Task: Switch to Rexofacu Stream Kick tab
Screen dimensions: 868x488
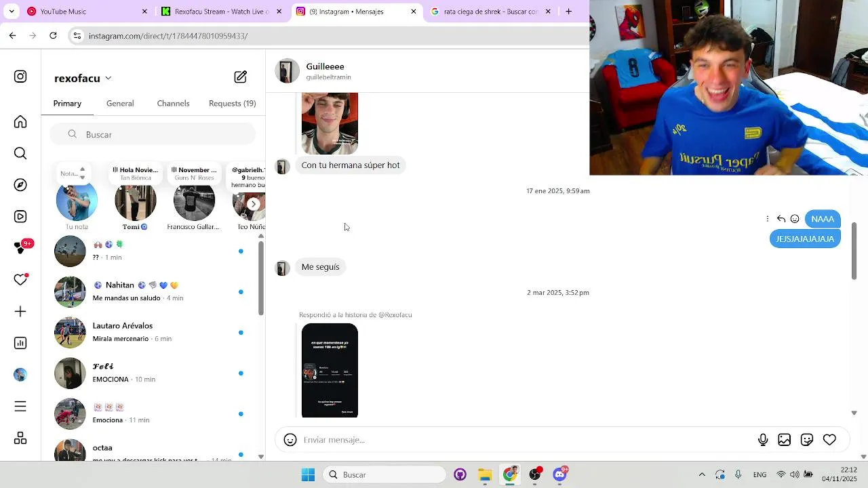Action: 222,12
